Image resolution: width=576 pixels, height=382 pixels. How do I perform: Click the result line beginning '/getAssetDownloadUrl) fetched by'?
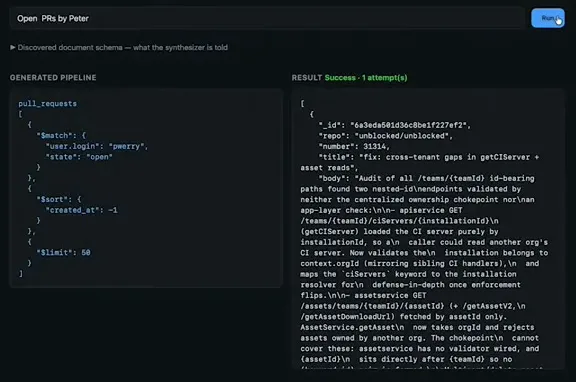tap(404, 317)
